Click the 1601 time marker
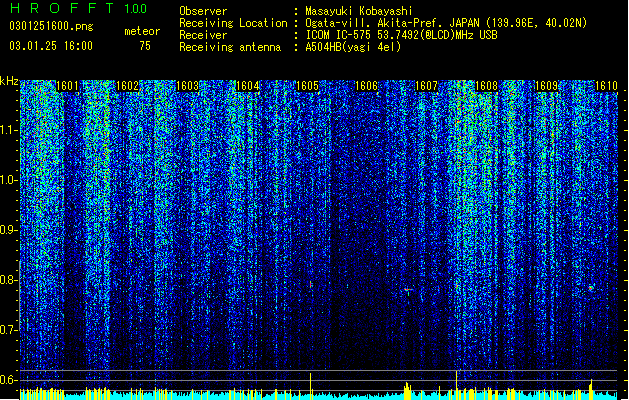This screenshot has width=629, height=400. click(67, 86)
